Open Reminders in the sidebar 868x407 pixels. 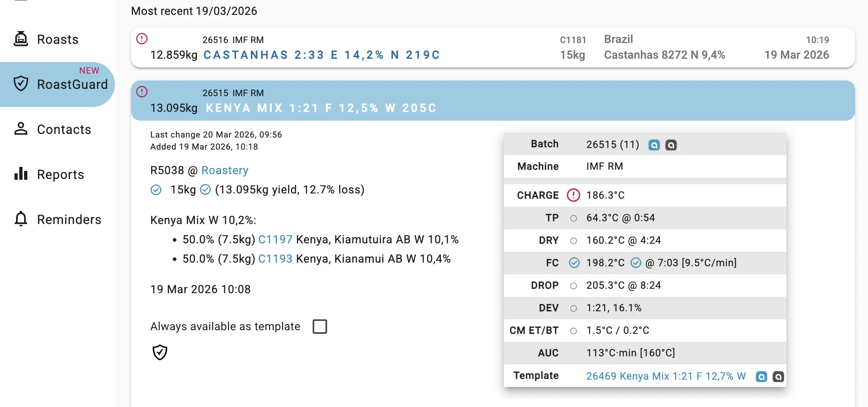69,220
